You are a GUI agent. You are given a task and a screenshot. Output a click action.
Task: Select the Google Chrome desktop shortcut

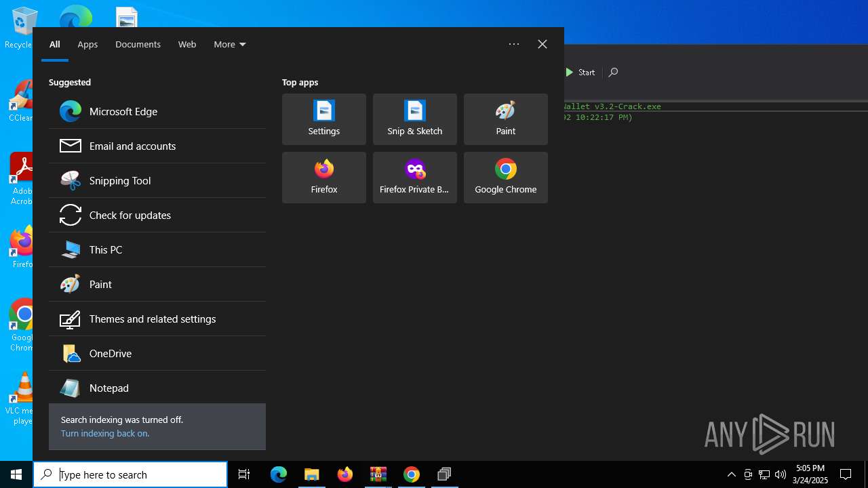(21, 325)
